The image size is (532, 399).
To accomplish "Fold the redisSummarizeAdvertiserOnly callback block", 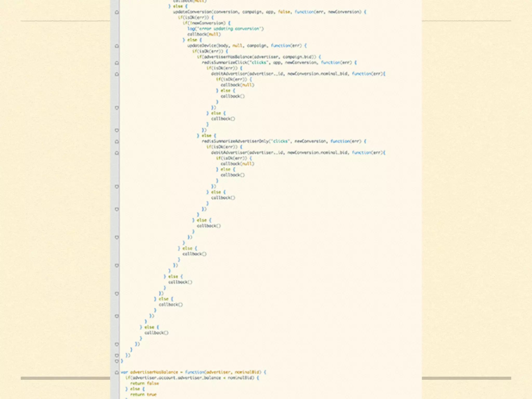I will pyautogui.click(x=117, y=142).
